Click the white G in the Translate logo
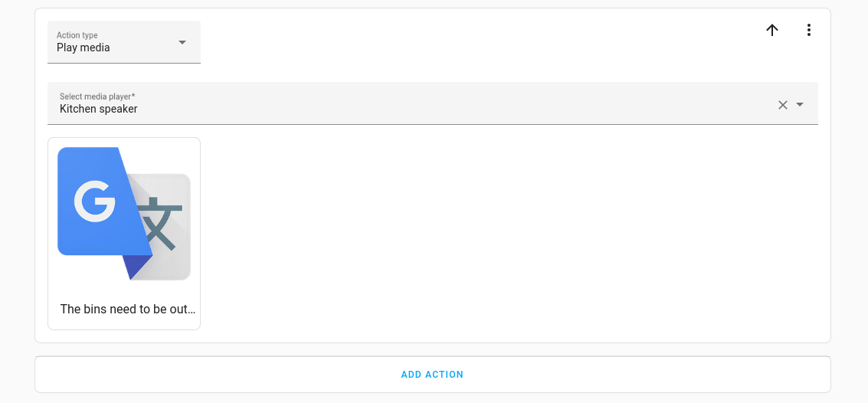The width and height of the screenshot is (868, 403). coord(94,201)
